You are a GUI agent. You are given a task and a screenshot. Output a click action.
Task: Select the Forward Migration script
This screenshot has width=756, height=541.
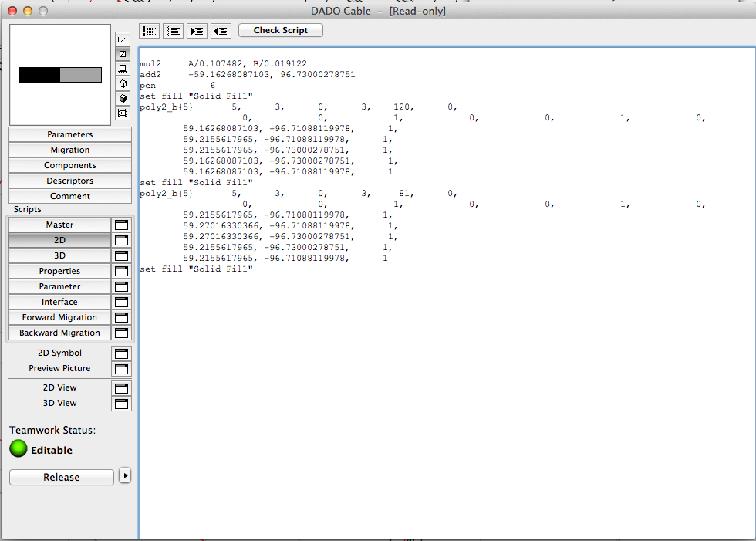coord(59,317)
